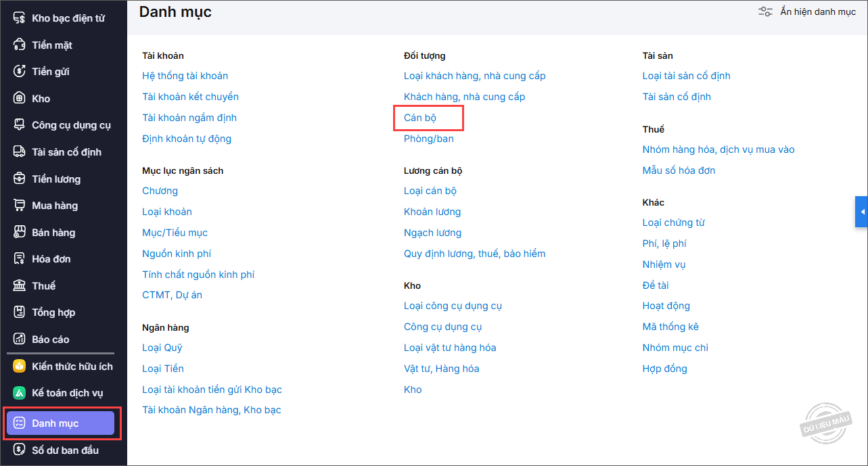Image resolution: width=868 pixels, height=466 pixels.
Task: Click the Công cụ dụng cụ icon
Action: (x=20, y=125)
